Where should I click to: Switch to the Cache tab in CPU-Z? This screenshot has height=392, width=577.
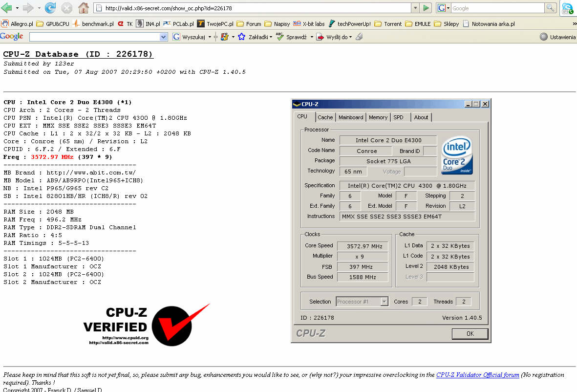[325, 117]
